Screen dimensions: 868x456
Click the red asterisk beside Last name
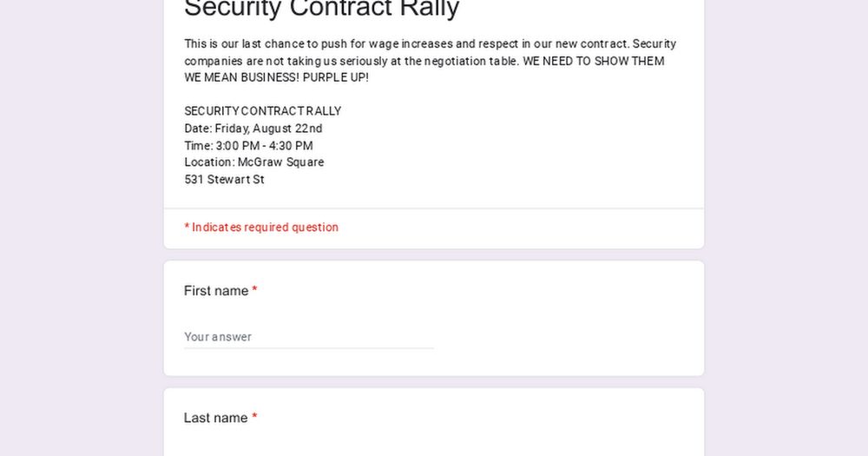coord(254,417)
